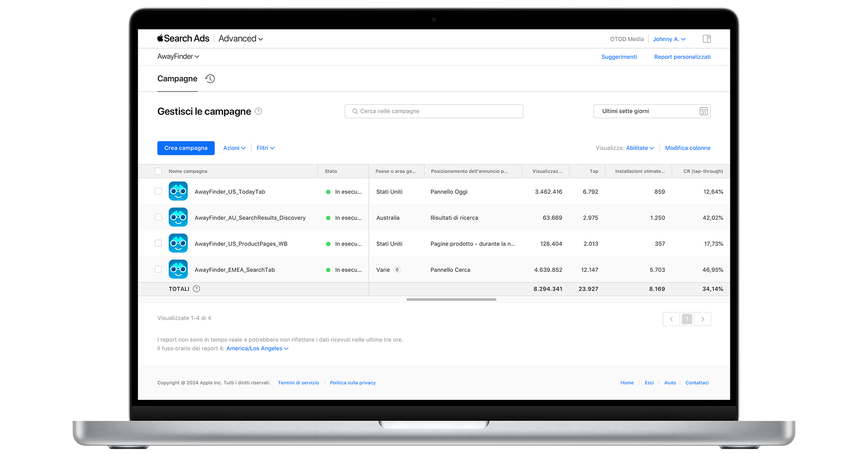Go to next page arrow
The width and height of the screenshot is (868, 453).
click(x=703, y=319)
